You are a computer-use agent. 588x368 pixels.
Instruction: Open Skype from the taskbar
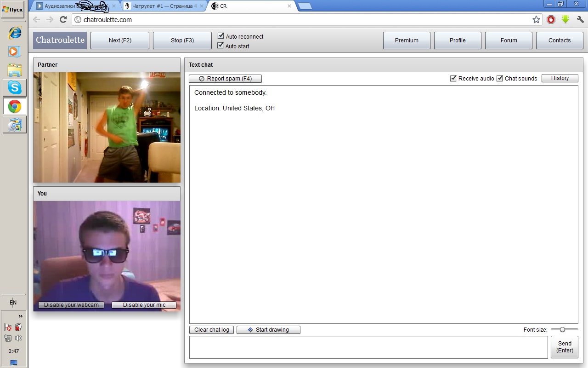point(14,87)
